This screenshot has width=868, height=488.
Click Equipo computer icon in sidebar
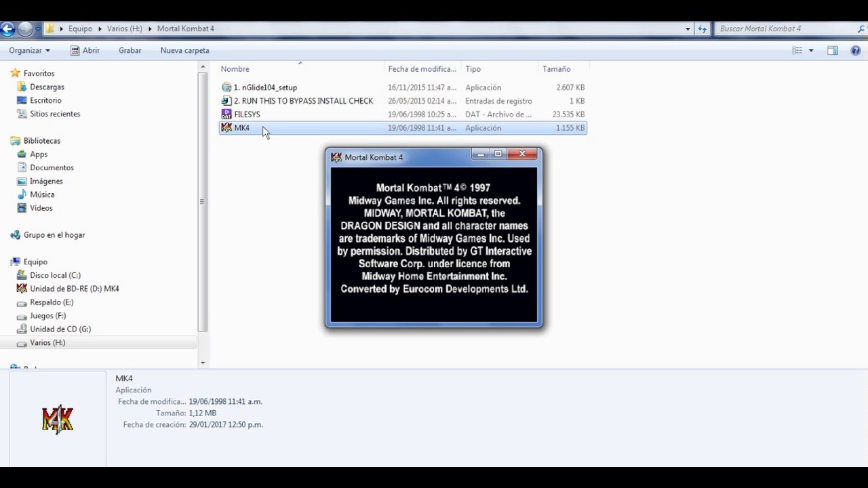[15, 262]
